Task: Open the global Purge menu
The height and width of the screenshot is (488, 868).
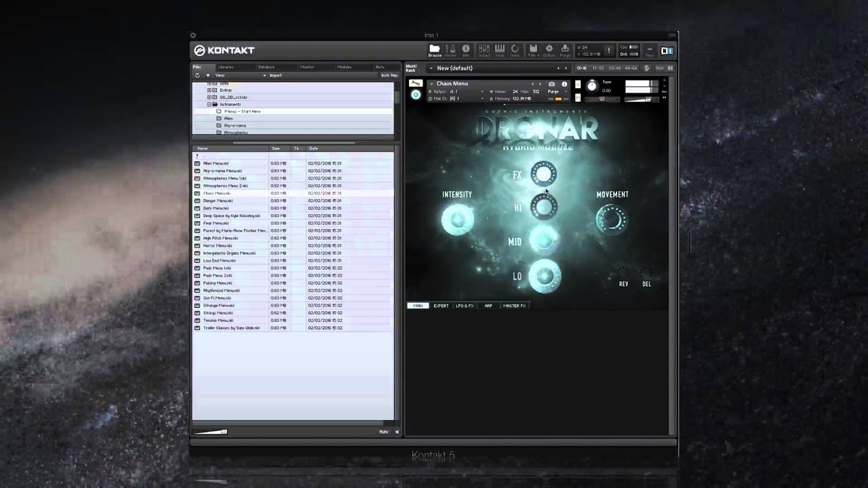Action: click(x=565, y=50)
